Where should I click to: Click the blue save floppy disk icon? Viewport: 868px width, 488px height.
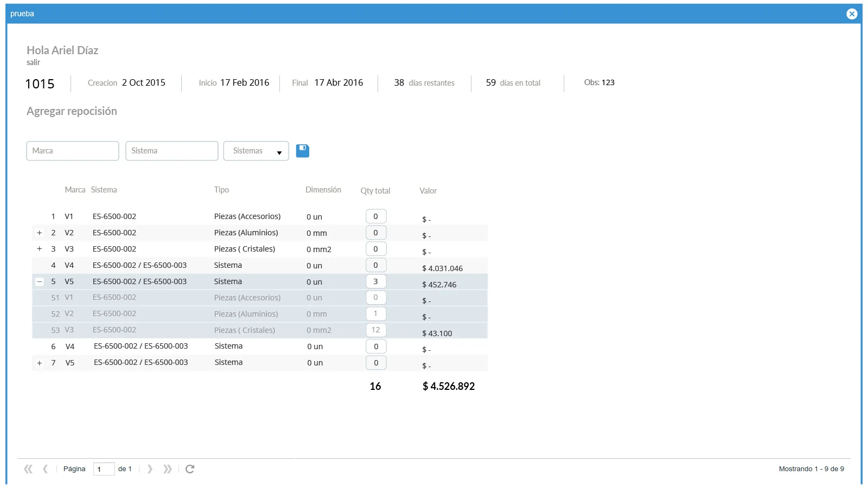(x=303, y=151)
